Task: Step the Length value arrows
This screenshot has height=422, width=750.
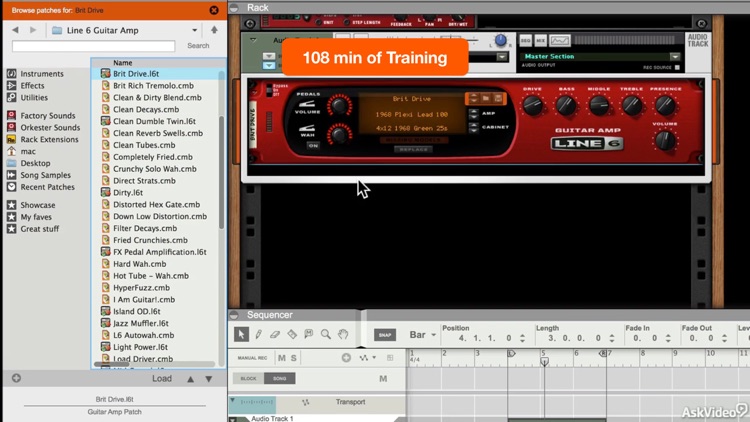Action: (x=612, y=338)
